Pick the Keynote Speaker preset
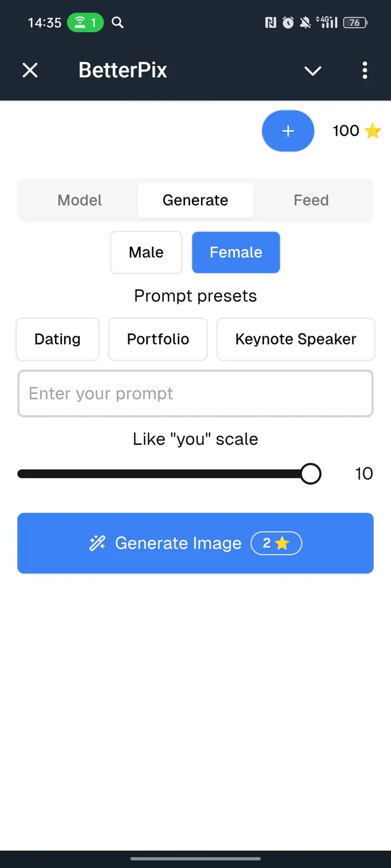Image resolution: width=391 pixels, height=868 pixels. (295, 339)
